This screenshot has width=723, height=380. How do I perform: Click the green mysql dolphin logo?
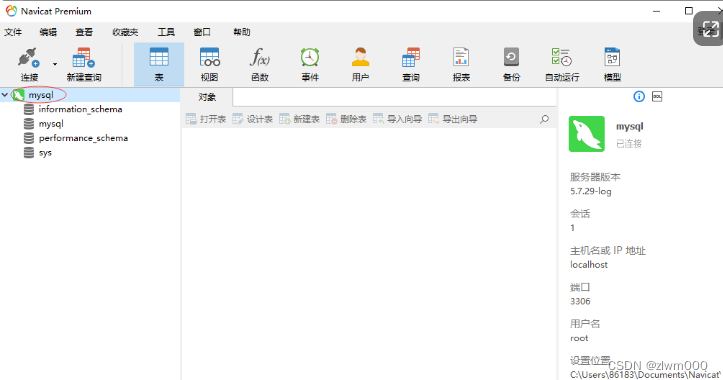coord(587,134)
